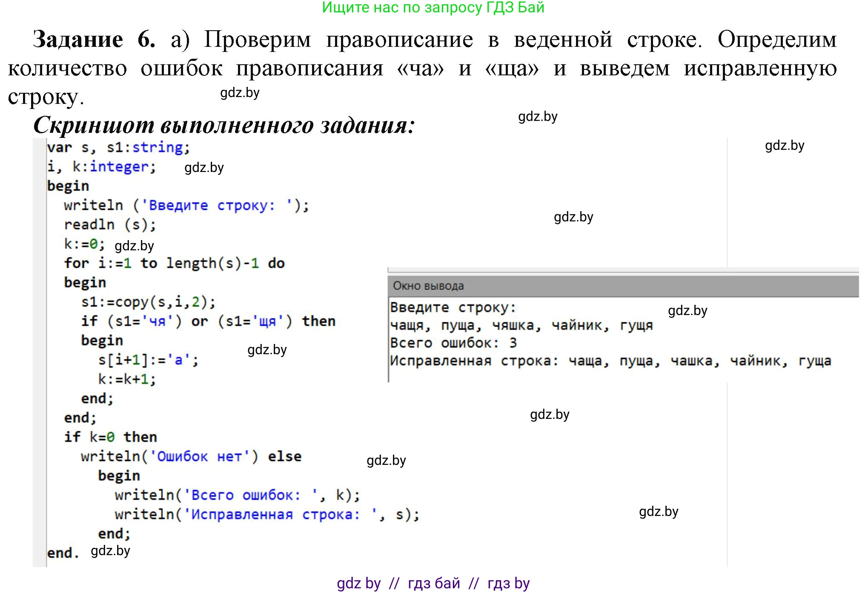868x593 pixels.
Task: Select the for loop line
Action: click(175, 263)
